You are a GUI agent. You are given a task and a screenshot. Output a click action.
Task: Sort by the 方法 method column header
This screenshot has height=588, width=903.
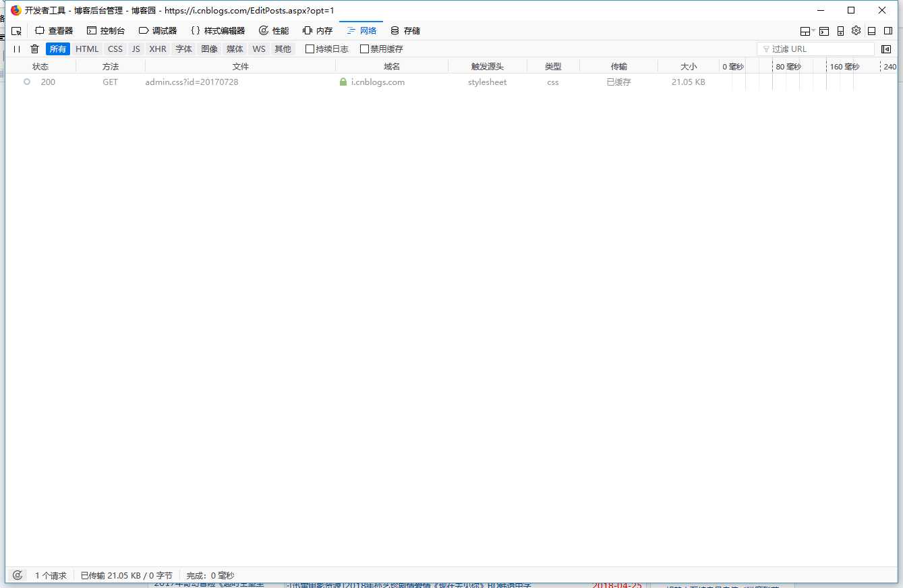pyautogui.click(x=111, y=66)
